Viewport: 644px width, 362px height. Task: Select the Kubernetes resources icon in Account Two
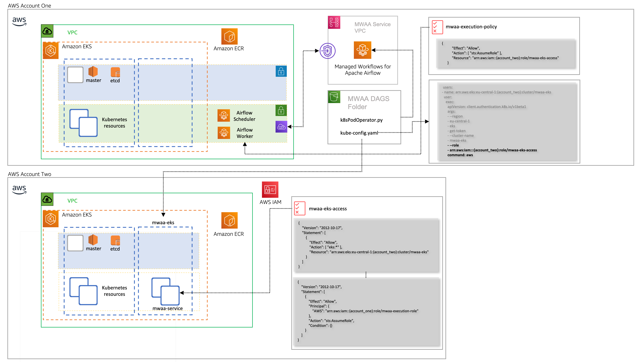coord(83,291)
